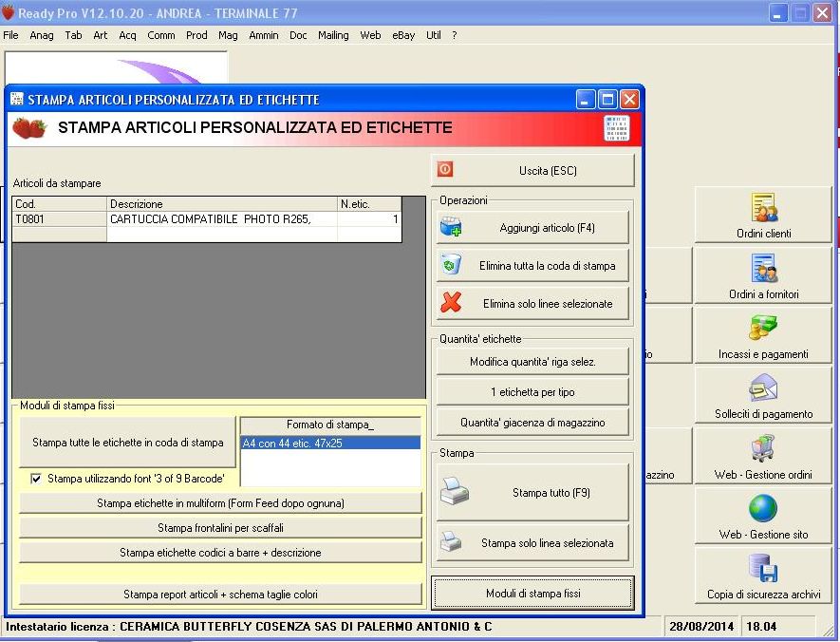Open the Prod menu
Viewport: 840px width, 642px height.
(196, 35)
